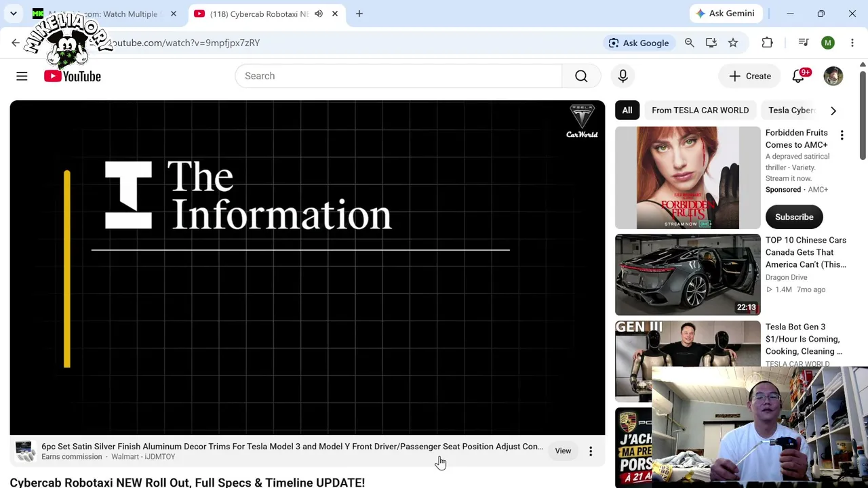Screen dimensions: 868x488
Task: Click the install app icon in the address bar
Action: pos(711,43)
